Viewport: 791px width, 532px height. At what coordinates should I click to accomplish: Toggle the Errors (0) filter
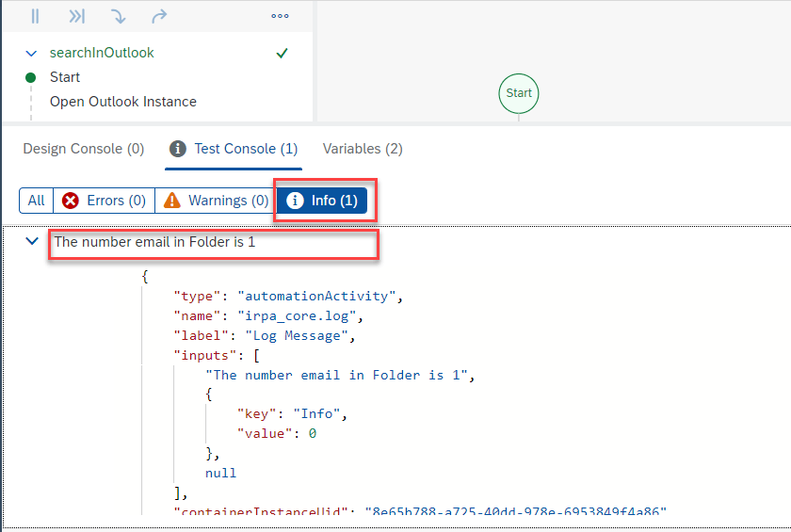coord(104,201)
